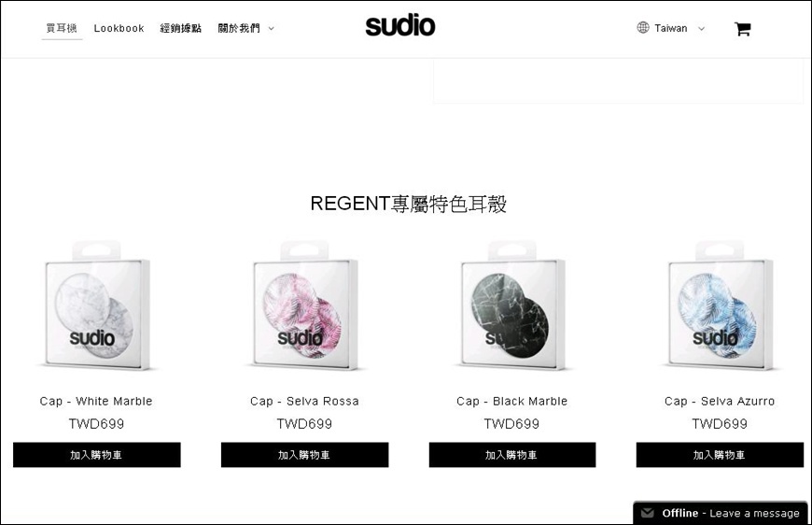Image resolution: width=812 pixels, height=525 pixels.
Task: Expand the Taiwan region dropdown arrow
Action: tap(701, 29)
